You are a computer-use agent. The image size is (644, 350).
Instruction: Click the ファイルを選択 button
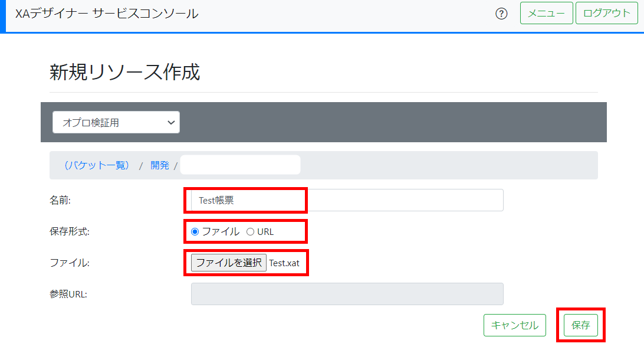click(x=229, y=263)
